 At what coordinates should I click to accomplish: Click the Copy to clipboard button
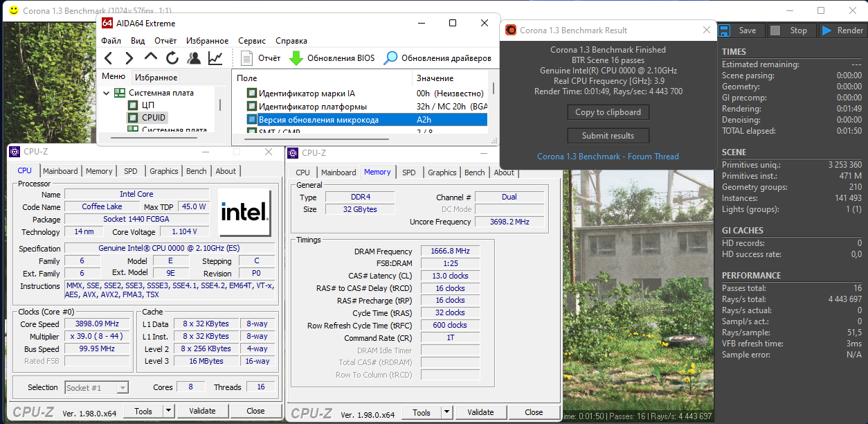(x=608, y=112)
